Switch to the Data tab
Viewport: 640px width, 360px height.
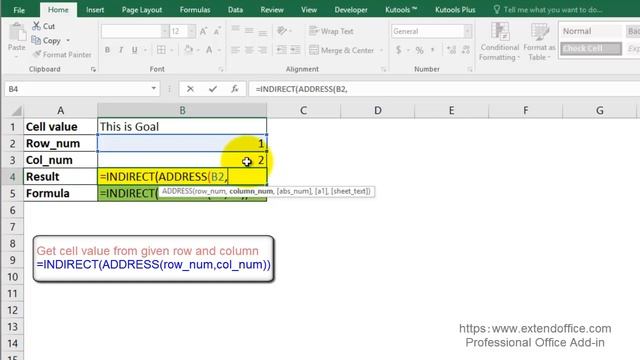(236, 10)
